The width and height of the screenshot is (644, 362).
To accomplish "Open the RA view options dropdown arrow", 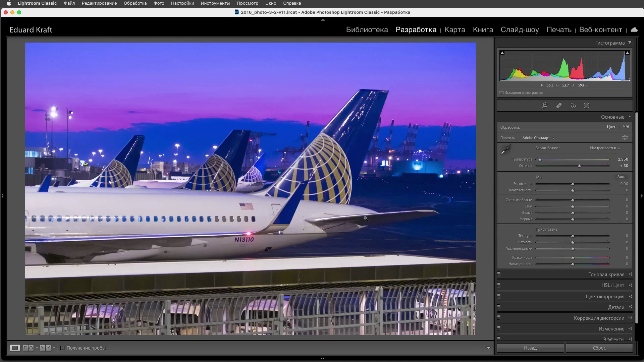I will coord(37,348).
